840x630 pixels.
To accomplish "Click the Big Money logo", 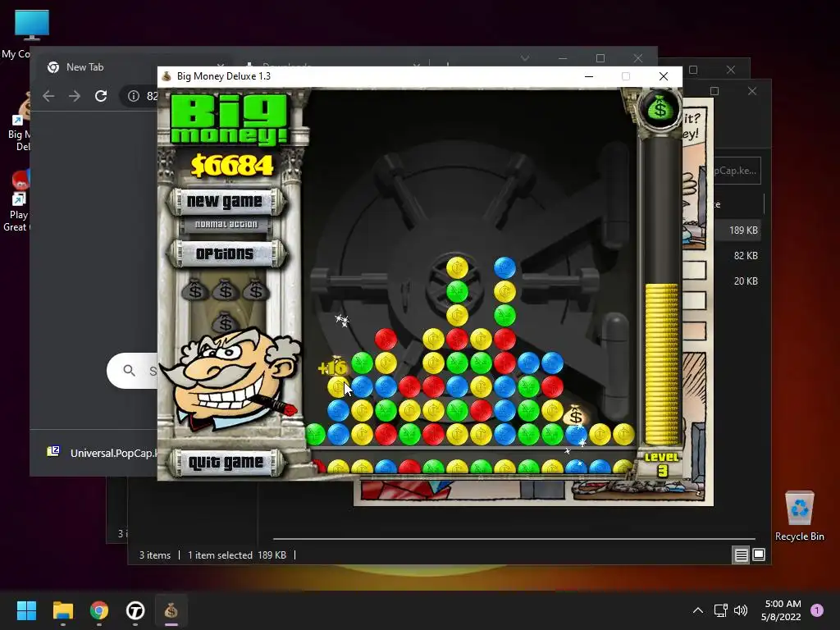I will pos(230,119).
